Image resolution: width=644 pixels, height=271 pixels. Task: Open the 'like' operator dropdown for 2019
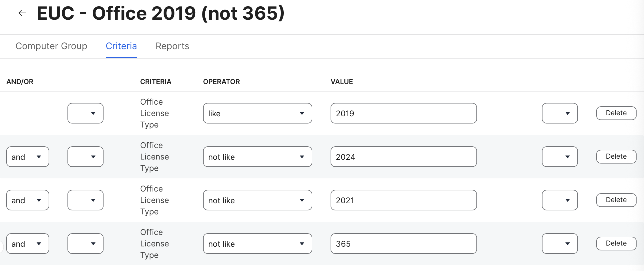tap(257, 113)
